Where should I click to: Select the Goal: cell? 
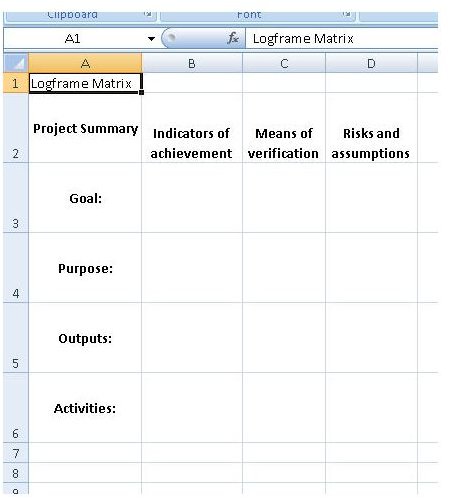click(85, 198)
